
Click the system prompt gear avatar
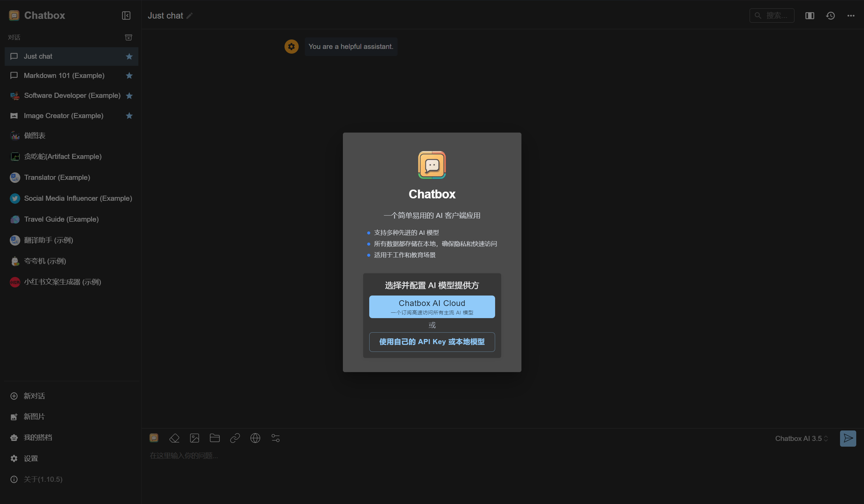[291, 47]
